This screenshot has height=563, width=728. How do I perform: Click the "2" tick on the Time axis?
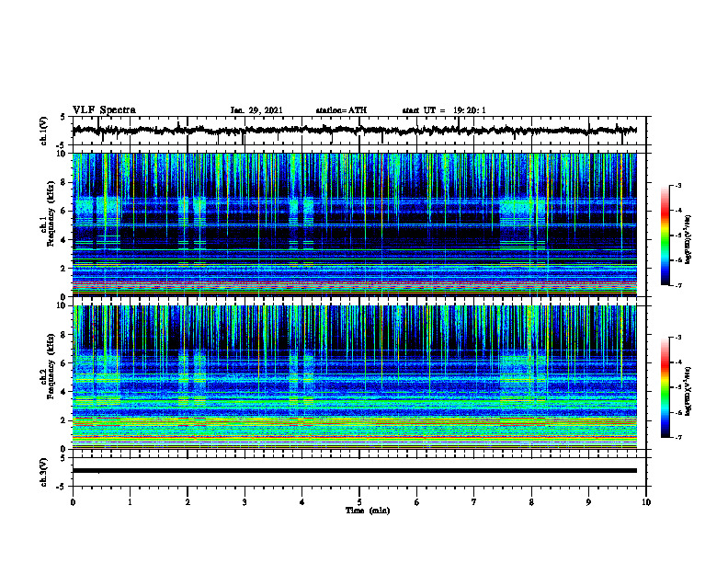click(x=188, y=502)
